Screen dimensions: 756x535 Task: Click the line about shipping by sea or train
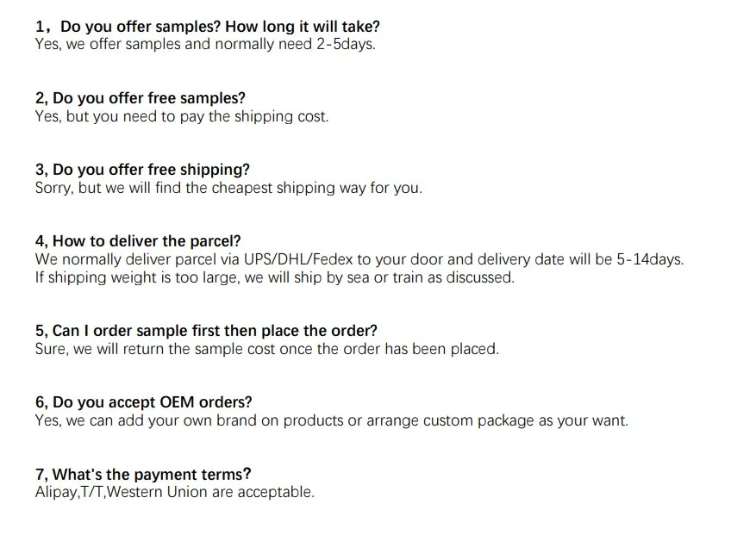[x=274, y=277]
